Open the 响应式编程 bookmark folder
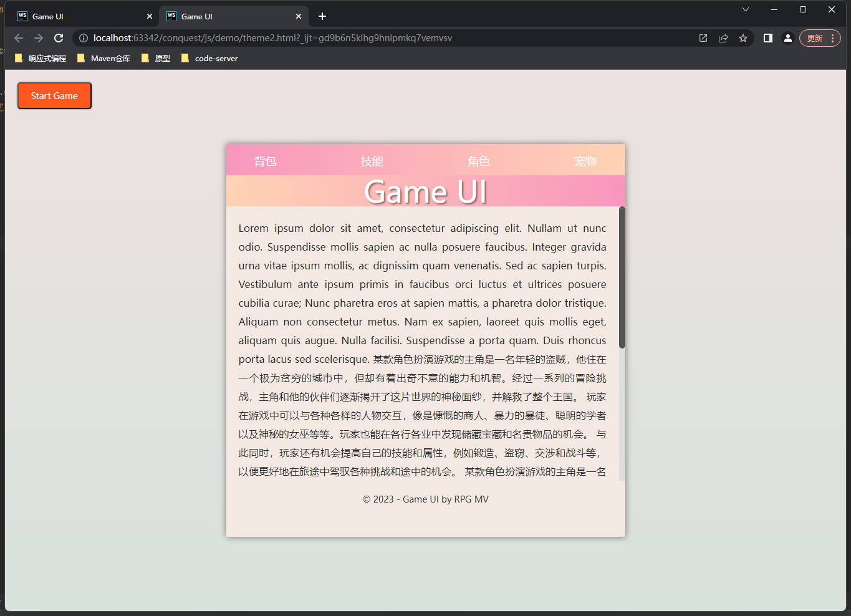851x616 pixels. click(41, 58)
